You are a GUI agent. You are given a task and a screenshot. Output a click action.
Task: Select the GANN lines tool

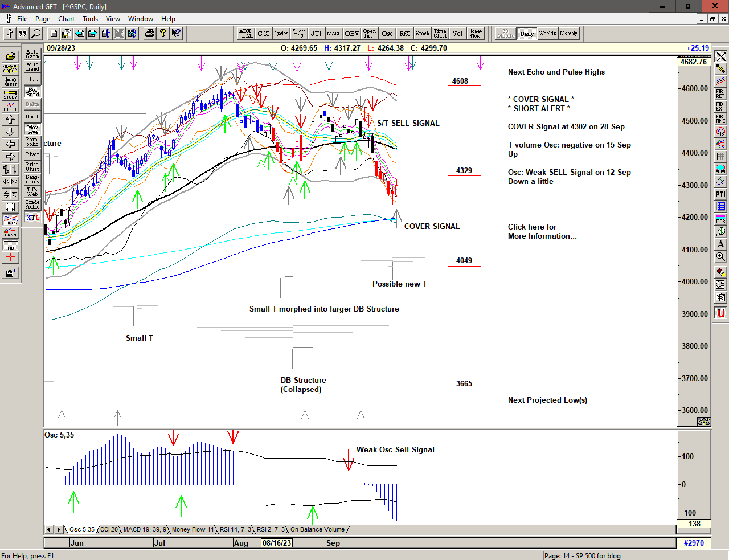[10, 232]
